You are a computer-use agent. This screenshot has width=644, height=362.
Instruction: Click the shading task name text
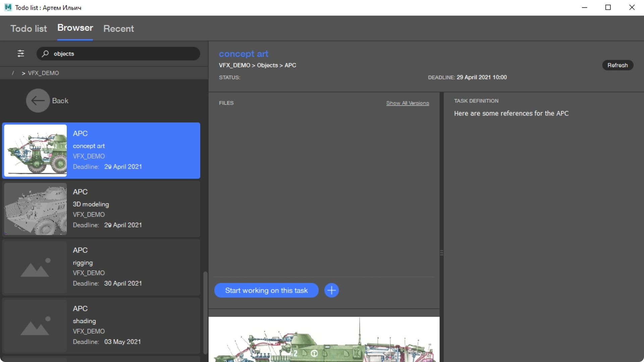(84, 321)
